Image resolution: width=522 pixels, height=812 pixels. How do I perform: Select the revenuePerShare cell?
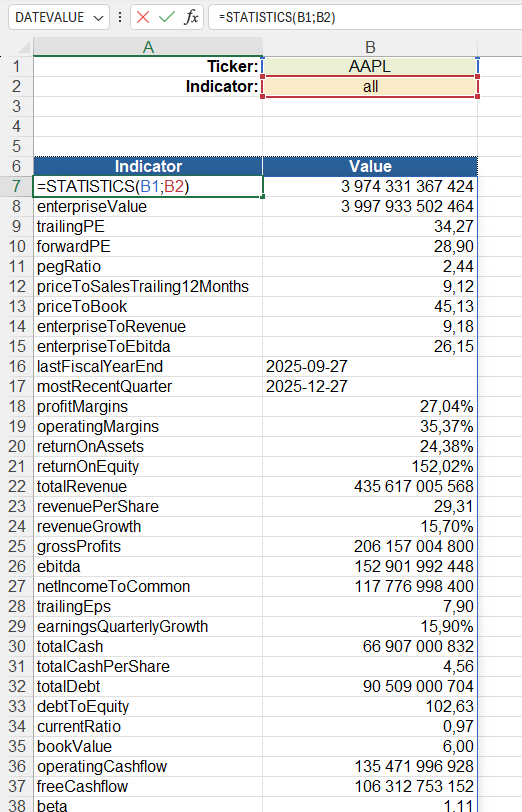pos(148,507)
